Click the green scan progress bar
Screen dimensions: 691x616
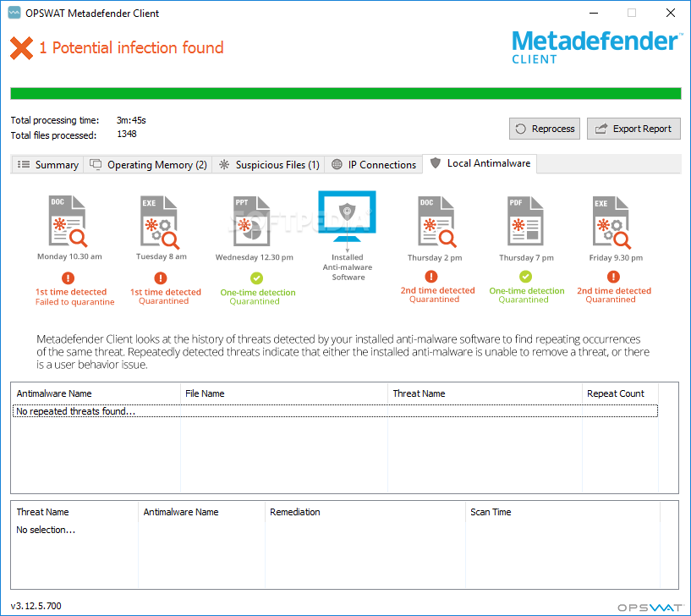pyautogui.click(x=345, y=93)
